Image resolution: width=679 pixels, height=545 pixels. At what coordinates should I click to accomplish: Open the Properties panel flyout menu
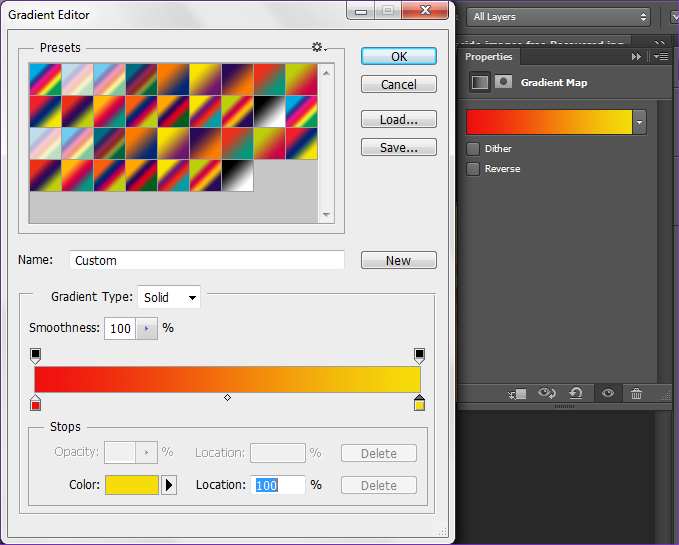point(661,57)
